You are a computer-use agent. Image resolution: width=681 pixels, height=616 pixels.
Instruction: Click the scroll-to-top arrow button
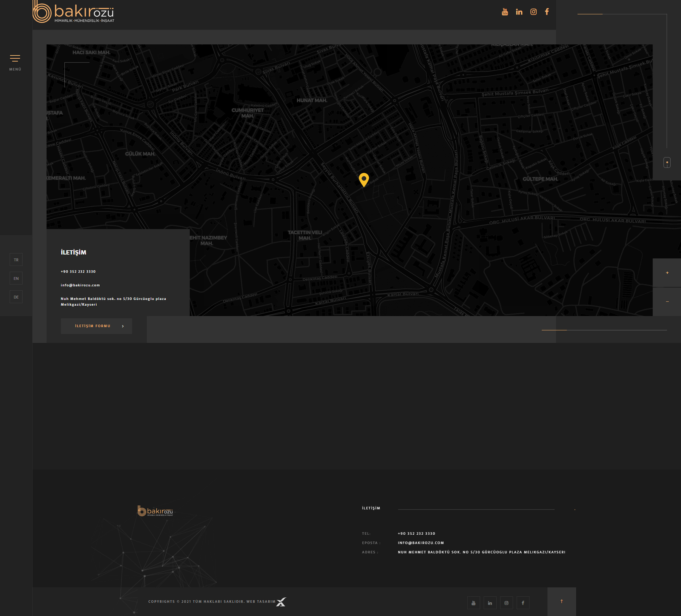point(561,602)
